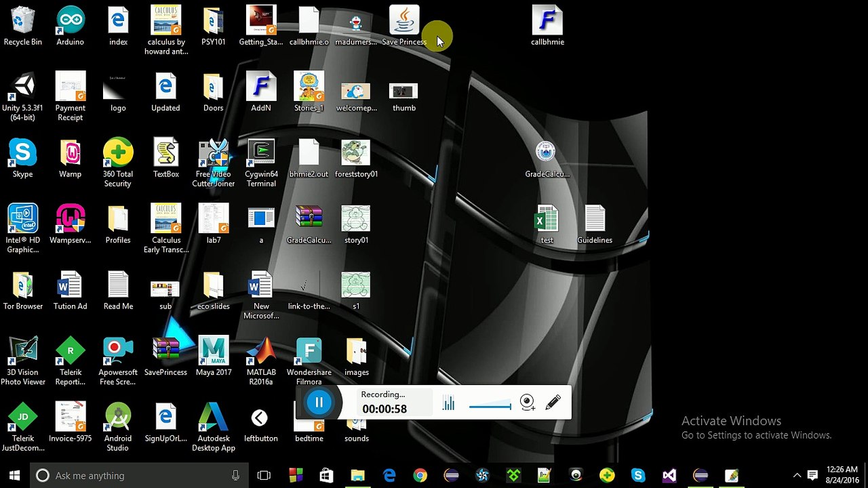Select the TextBox desktop icon

[166, 159]
